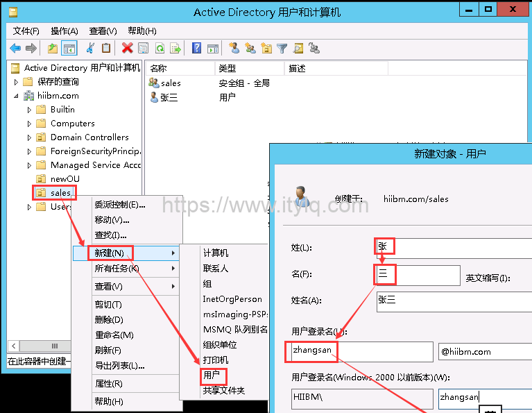The width and height of the screenshot is (532, 413).
Task: Select 计算机 in the New submenu
Action: tap(216, 253)
